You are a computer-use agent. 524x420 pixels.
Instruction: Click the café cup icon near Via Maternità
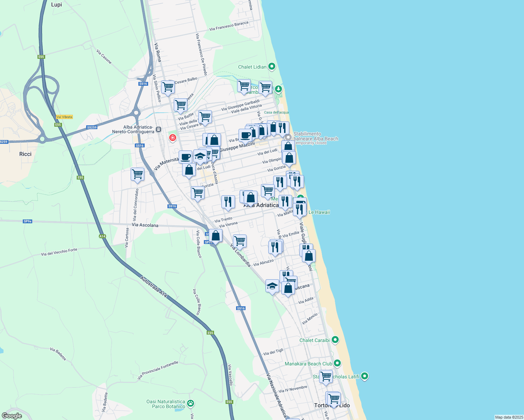pos(185,157)
